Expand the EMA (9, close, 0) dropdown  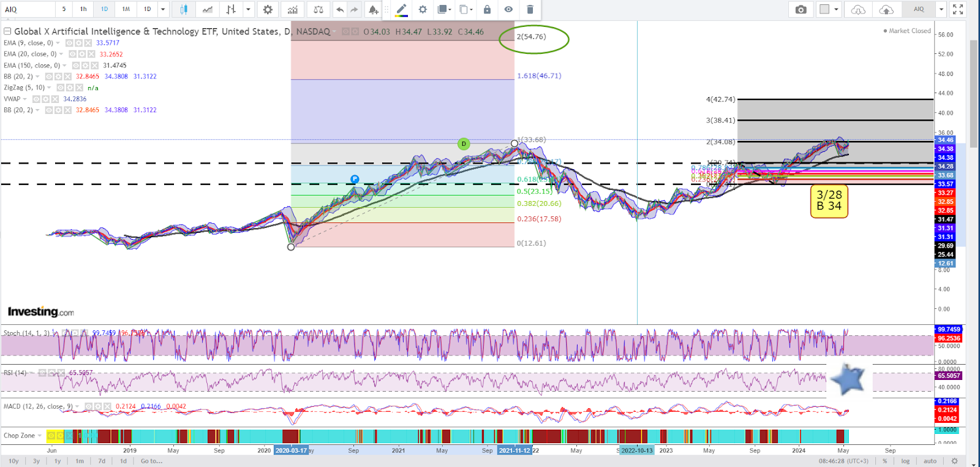pyautogui.click(x=58, y=43)
